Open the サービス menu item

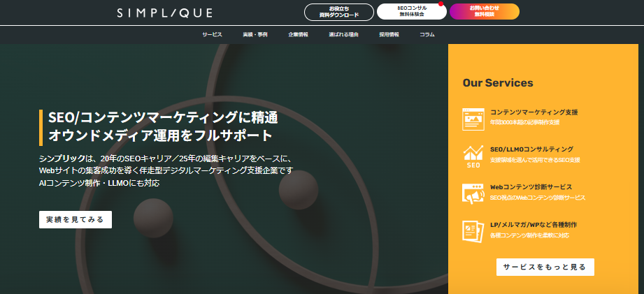(212, 34)
